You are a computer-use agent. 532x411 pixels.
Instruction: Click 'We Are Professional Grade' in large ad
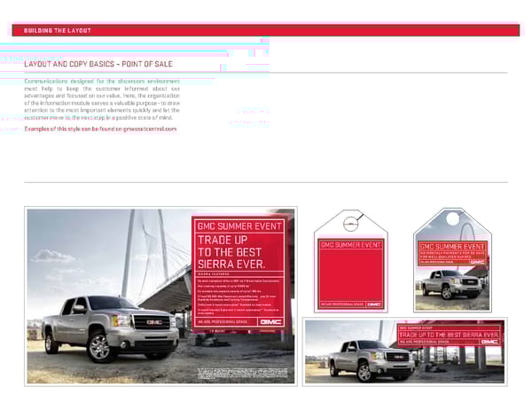tap(220, 321)
